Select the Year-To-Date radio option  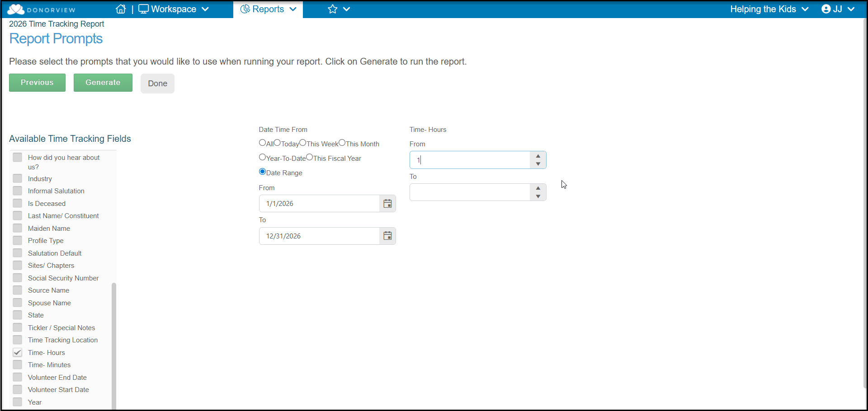pyautogui.click(x=262, y=157)
